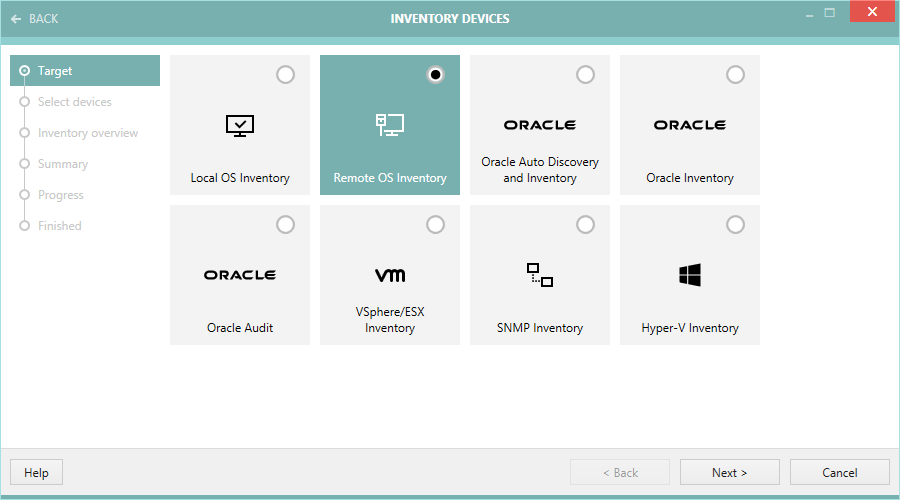The image size is (900, 500).
Task: Open Help for the wizard
Action: tap(36, 473)
